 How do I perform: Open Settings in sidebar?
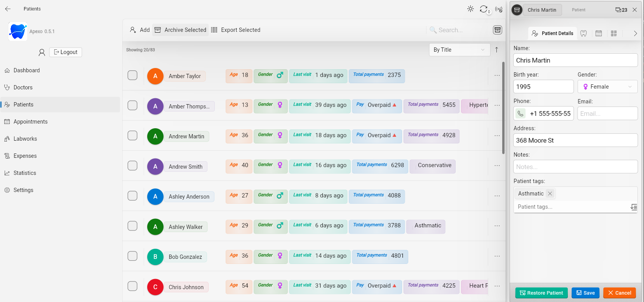[x=60, y=190]
